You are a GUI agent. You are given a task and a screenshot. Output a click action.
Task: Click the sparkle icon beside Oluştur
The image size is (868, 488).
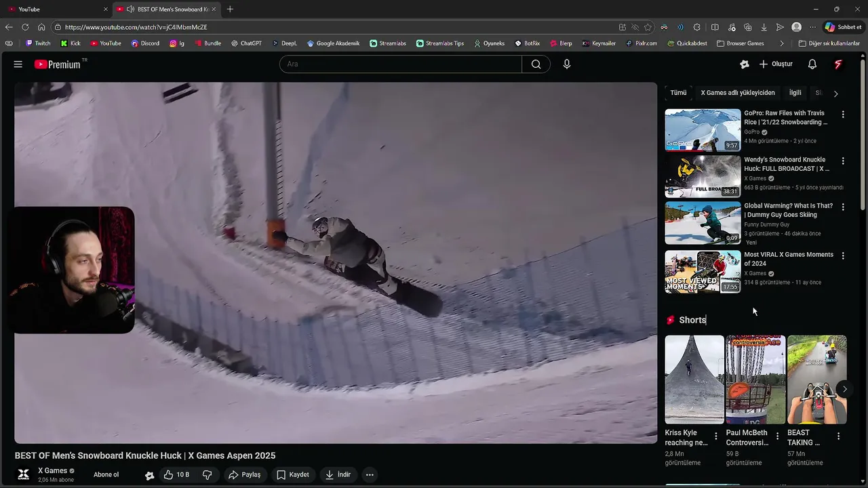click(x=745, y=64)
